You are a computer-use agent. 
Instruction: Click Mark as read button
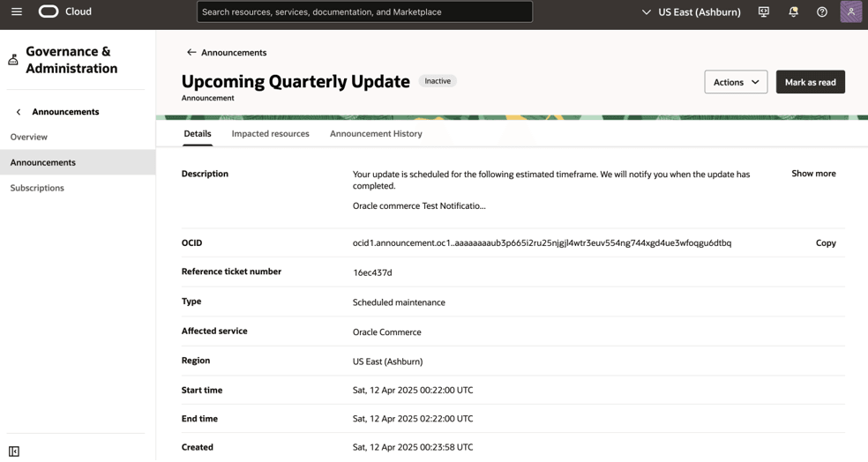[x=810, y=82]
